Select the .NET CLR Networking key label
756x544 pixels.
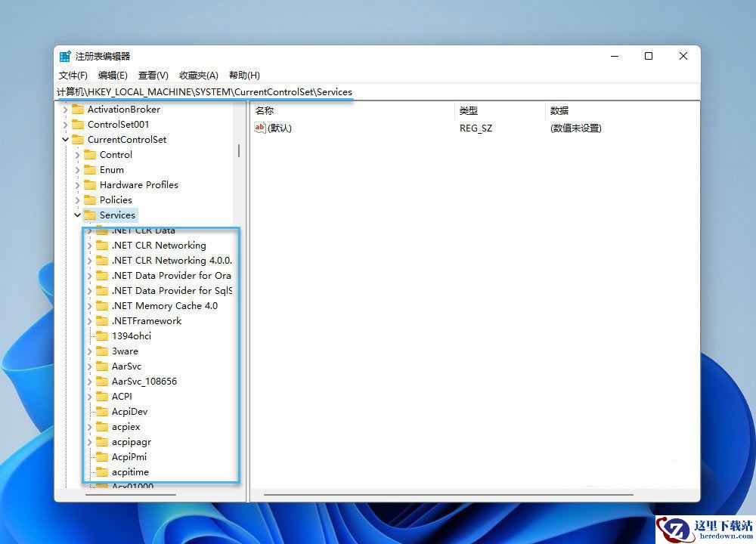click(159, 246)
